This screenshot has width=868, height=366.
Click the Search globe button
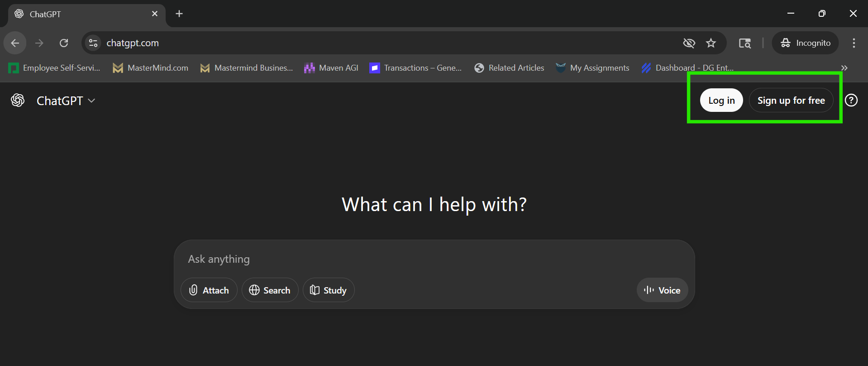point(270,290)
